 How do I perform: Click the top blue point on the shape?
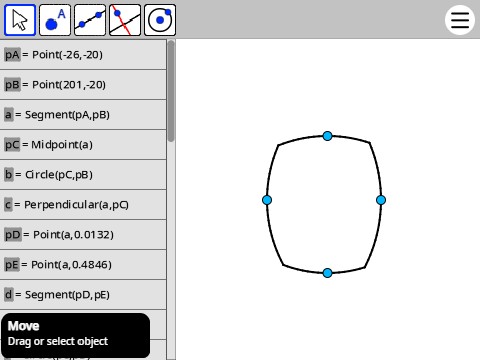coord(327,136)
